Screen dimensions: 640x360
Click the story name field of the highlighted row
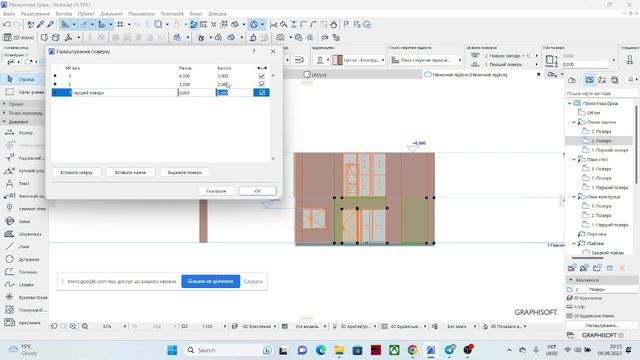[124, 93]
